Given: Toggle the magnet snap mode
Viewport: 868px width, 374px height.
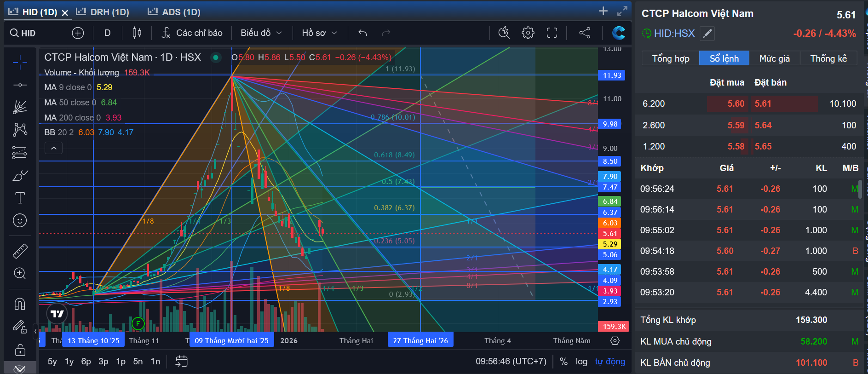Looking at the screenshot, I should (x=20, y=304).
